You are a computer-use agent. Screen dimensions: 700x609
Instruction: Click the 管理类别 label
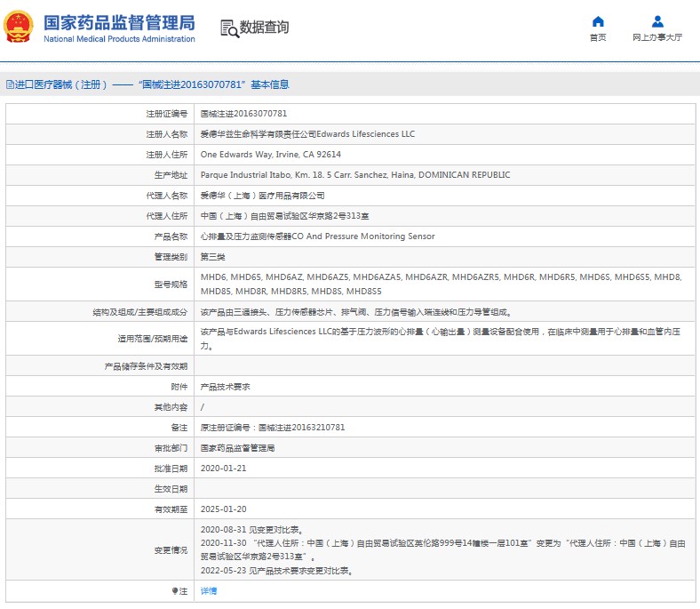(171, 257)
